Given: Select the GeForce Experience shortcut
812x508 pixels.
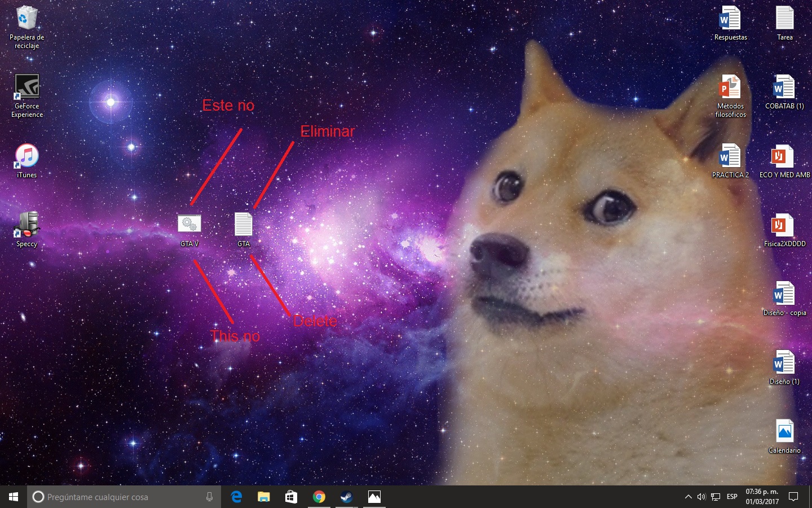Looking at the screenshot, I should pyautogui.click(x=27, y=96).
